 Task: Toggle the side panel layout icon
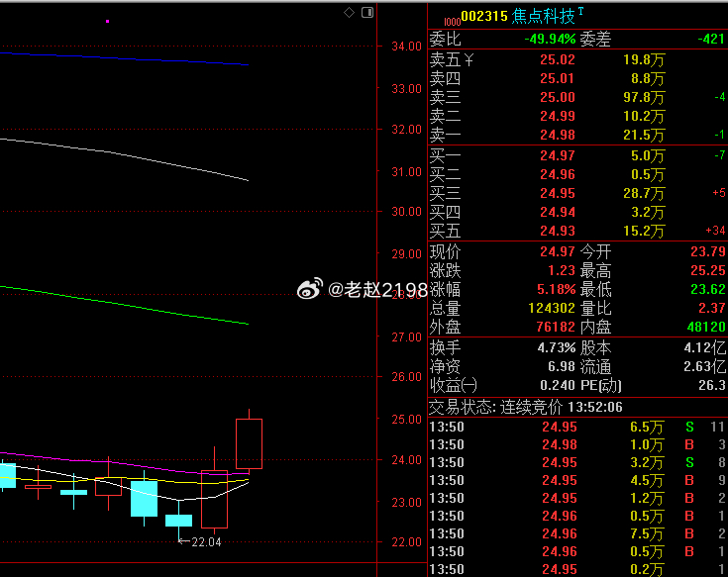click(367, 13)
